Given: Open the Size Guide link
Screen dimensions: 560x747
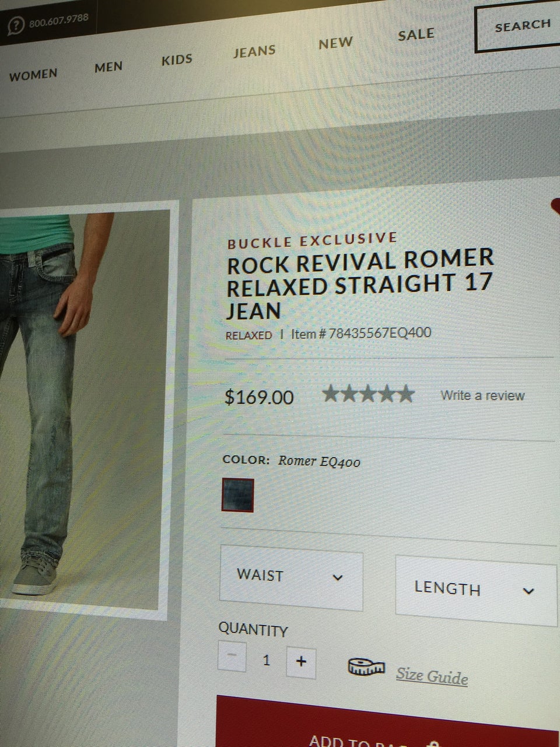Looking at the screenshot, I should tap(432, 676).
